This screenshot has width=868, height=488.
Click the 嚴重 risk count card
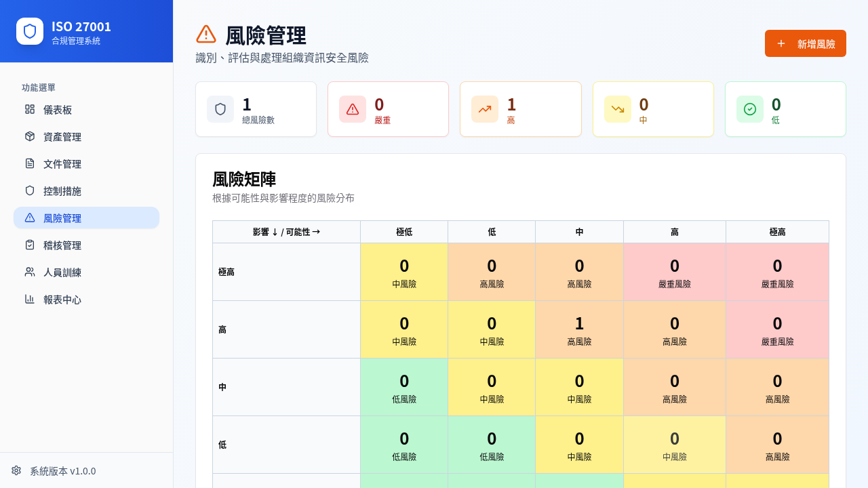click(x=388, y=109)
